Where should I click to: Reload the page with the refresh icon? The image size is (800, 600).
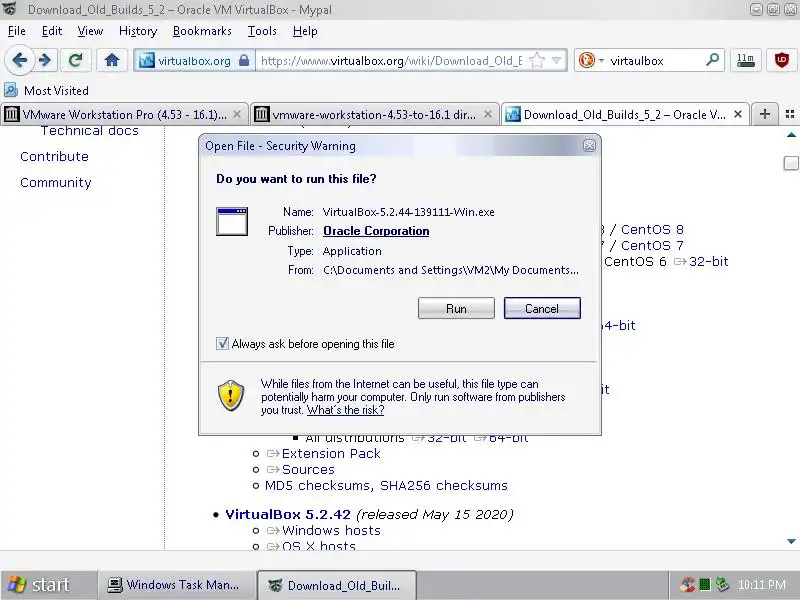[76, 61]
